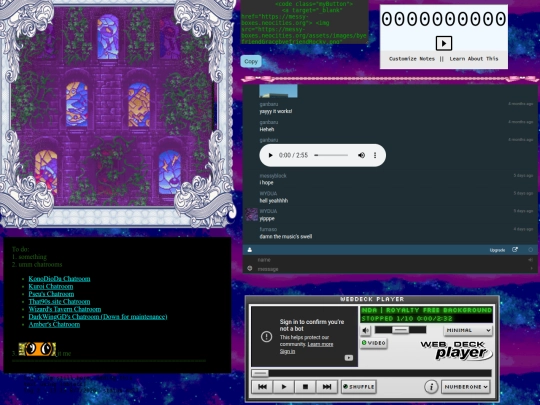
Task: Open the That90s.site Chatroom link
Action: tap(59, 301)
